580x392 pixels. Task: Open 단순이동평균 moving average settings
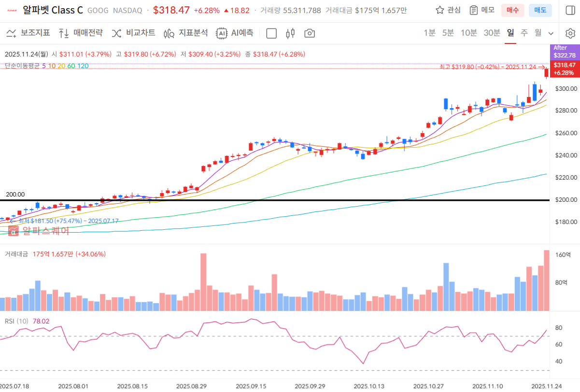pyautogui.click(x=22, y=66)
